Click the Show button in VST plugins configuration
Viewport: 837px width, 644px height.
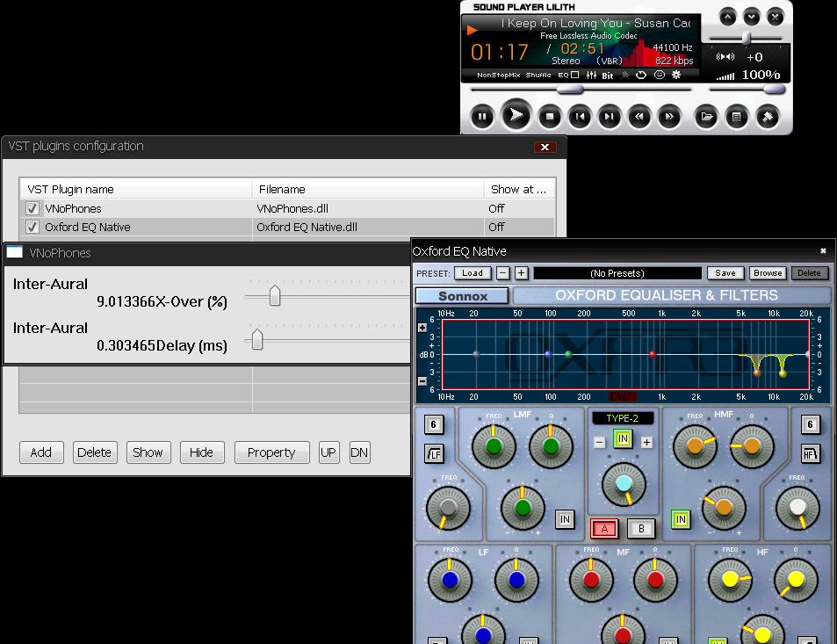tap(148, 452)
